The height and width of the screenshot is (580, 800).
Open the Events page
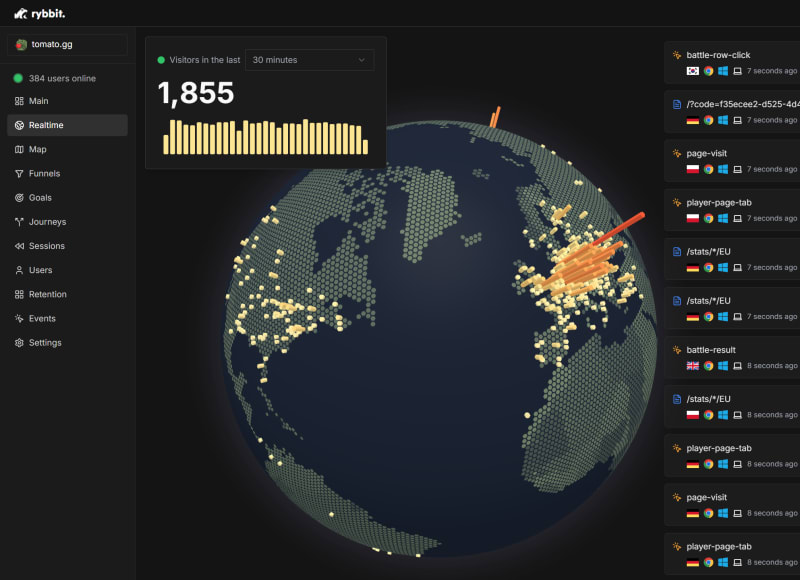(42, 318)
